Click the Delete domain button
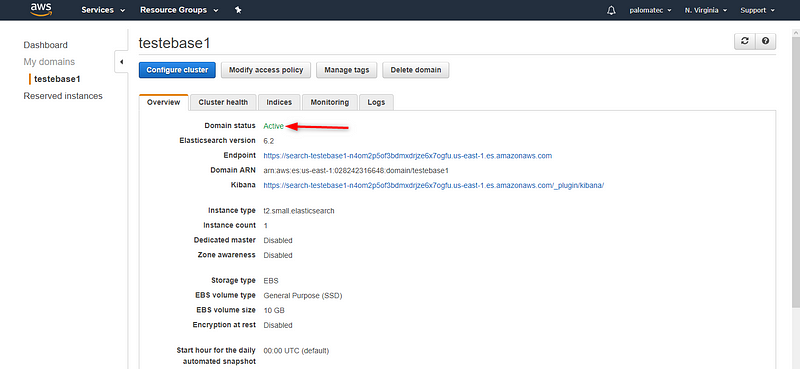Image resolution: width=800 pixels, height=369 pixels. (x=416, y=70)
